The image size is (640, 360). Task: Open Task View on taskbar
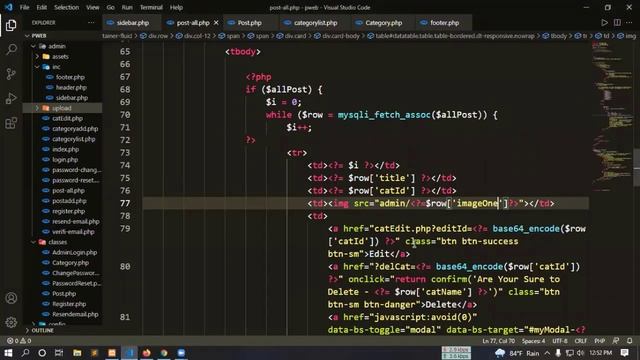tap(59, 353)
